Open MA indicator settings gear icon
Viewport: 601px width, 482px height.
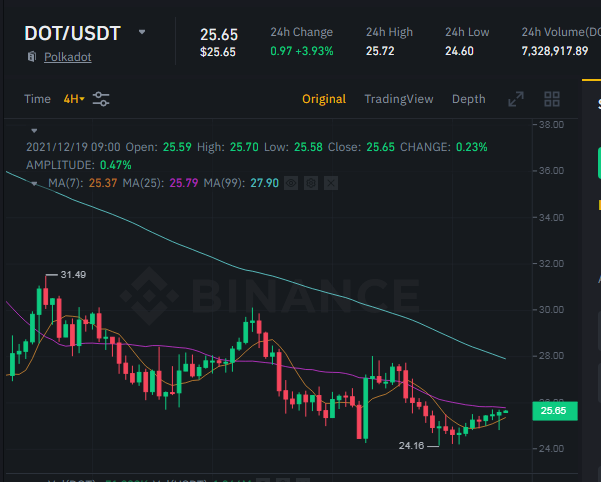pyautogui.click(x=311, y=183)
